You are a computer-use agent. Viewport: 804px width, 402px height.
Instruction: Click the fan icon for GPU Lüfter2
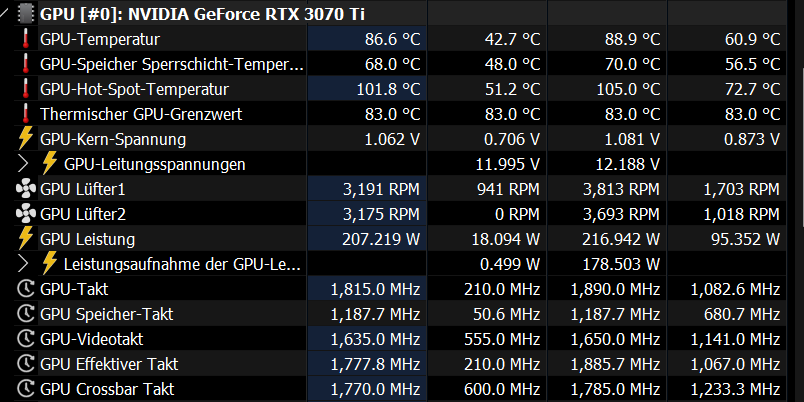(x=26, y=214)
